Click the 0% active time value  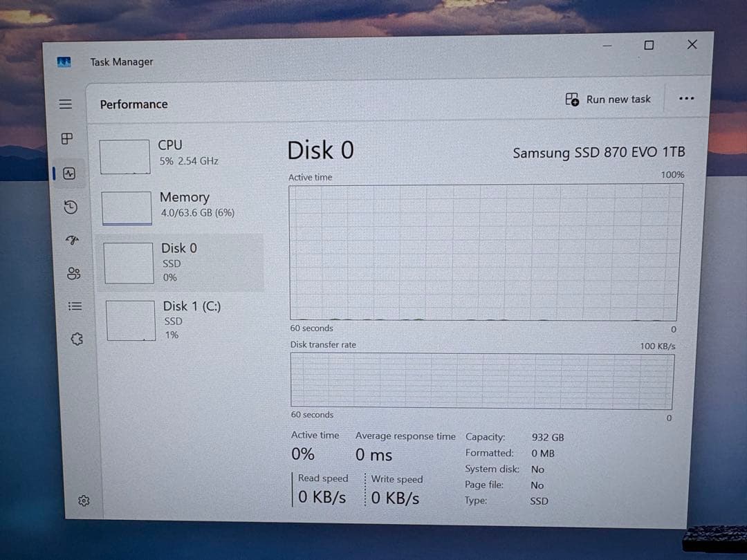(303, 454)
